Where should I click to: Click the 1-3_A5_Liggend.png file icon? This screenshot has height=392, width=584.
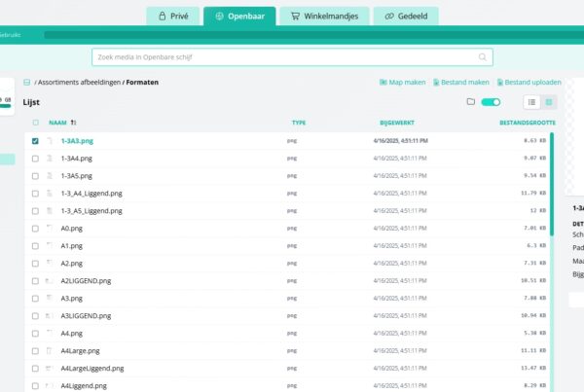click(x=50, y=211)
